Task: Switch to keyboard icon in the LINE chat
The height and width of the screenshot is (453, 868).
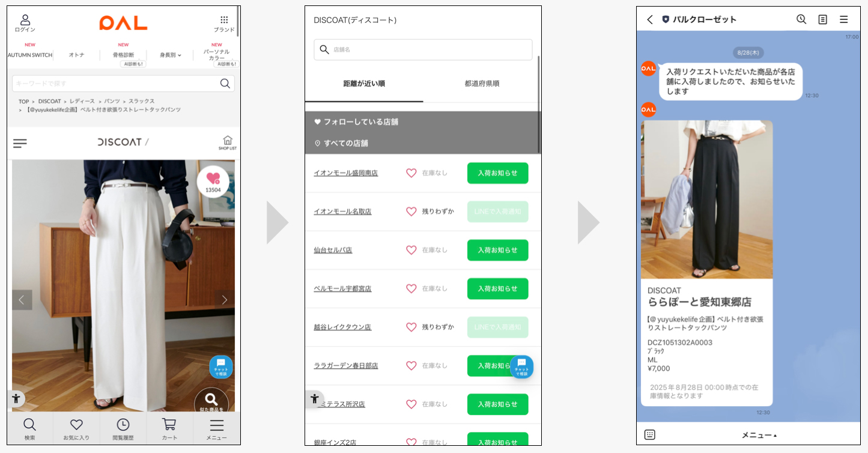Action: point(649,434)
